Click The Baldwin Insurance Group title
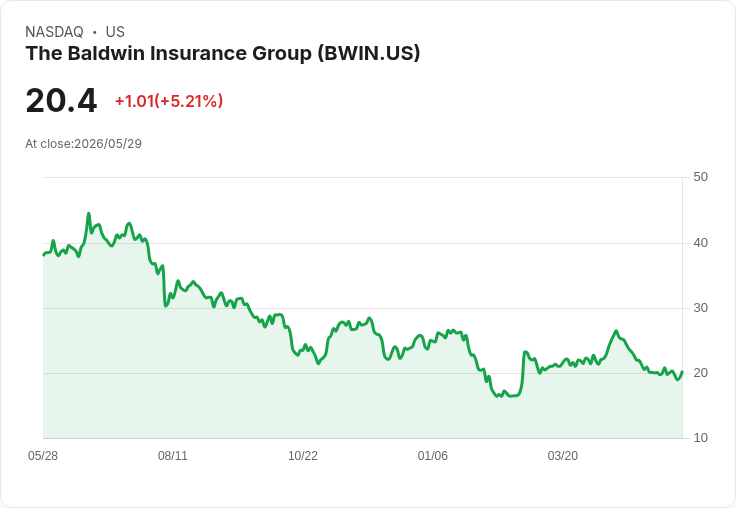 pyautogui.click(x=222, y=54)
